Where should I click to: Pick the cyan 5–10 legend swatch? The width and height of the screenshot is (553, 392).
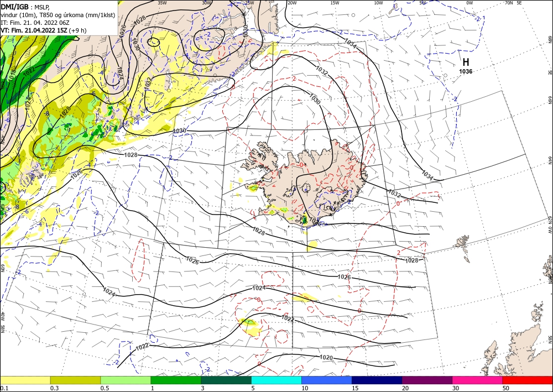click(276, 380)
